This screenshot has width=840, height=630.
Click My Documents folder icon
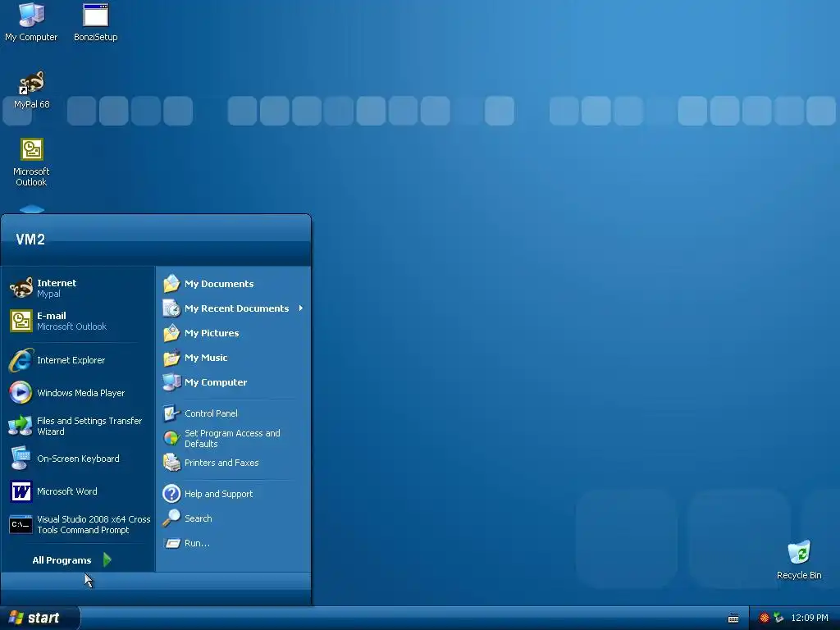pyautogui.click(x=171, y=283)
